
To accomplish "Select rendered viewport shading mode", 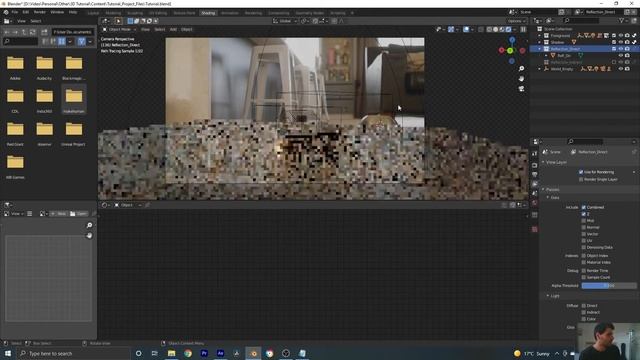I will point(509,29).
